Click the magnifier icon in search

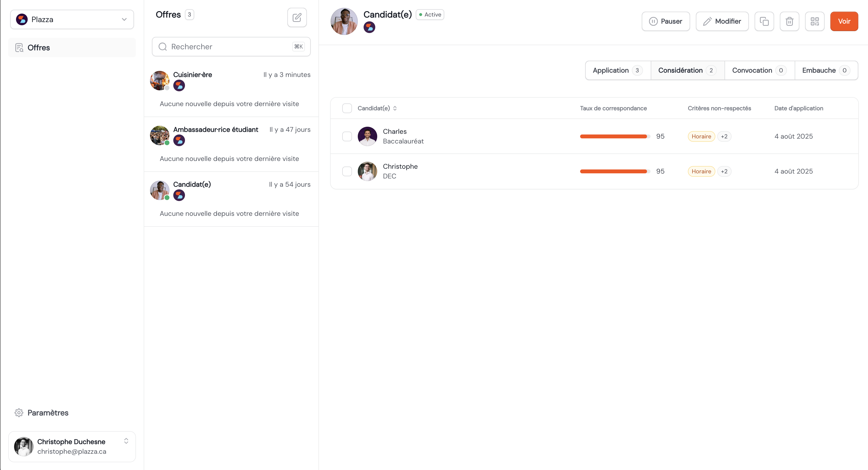(163, 47)
